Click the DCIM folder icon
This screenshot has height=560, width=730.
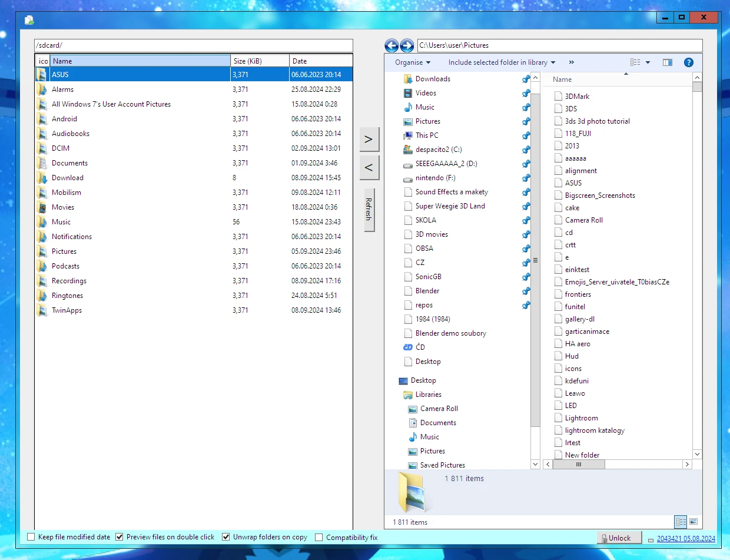click(x=42, y=148)
